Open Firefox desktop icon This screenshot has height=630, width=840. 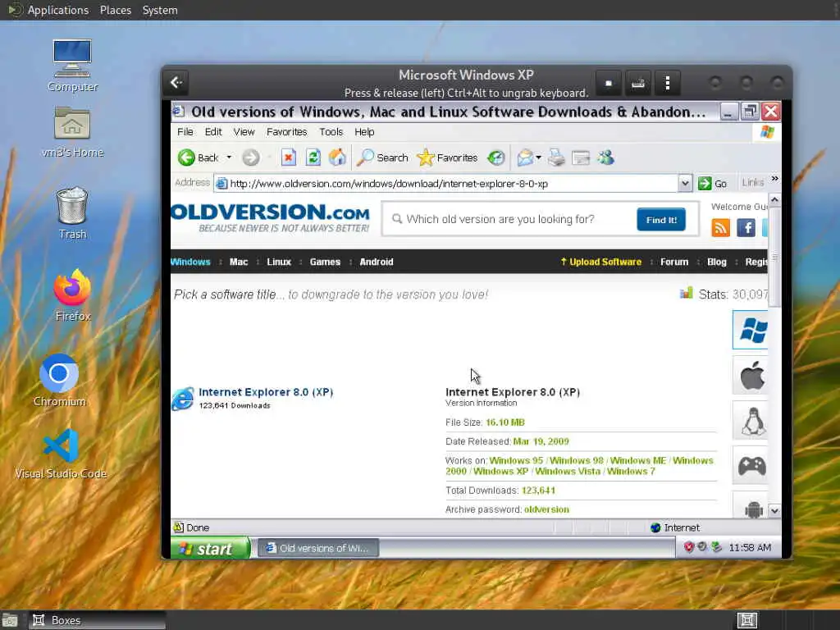[72, 295]
